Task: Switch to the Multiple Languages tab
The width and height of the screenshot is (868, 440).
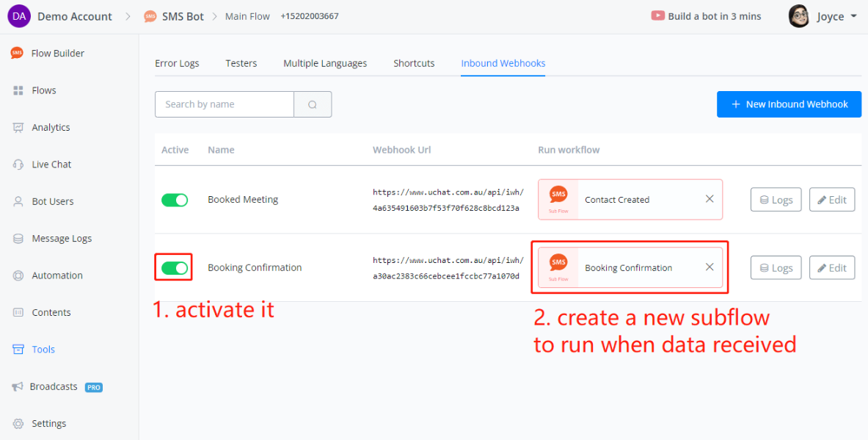Action: coord(325,63)
